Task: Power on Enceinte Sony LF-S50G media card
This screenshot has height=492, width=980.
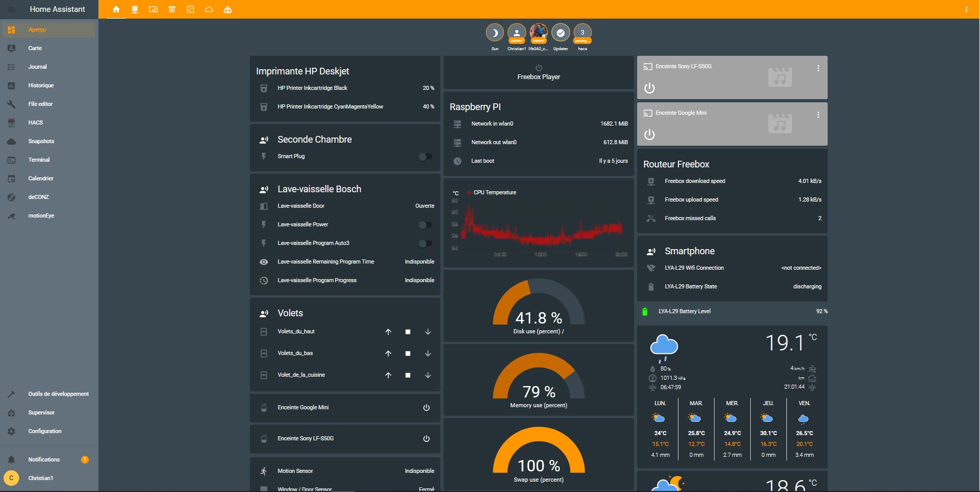Action: (x=650, y=88)
